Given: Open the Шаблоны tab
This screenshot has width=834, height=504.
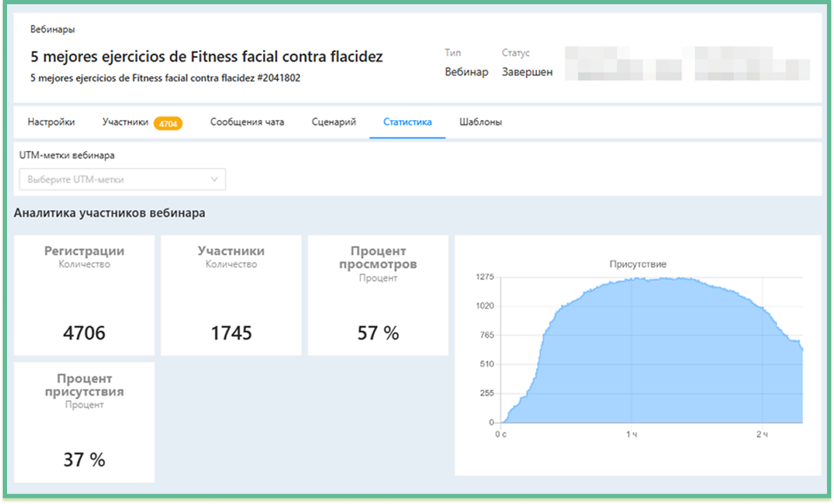Looking at the screenshot, I should click(480, 122).
